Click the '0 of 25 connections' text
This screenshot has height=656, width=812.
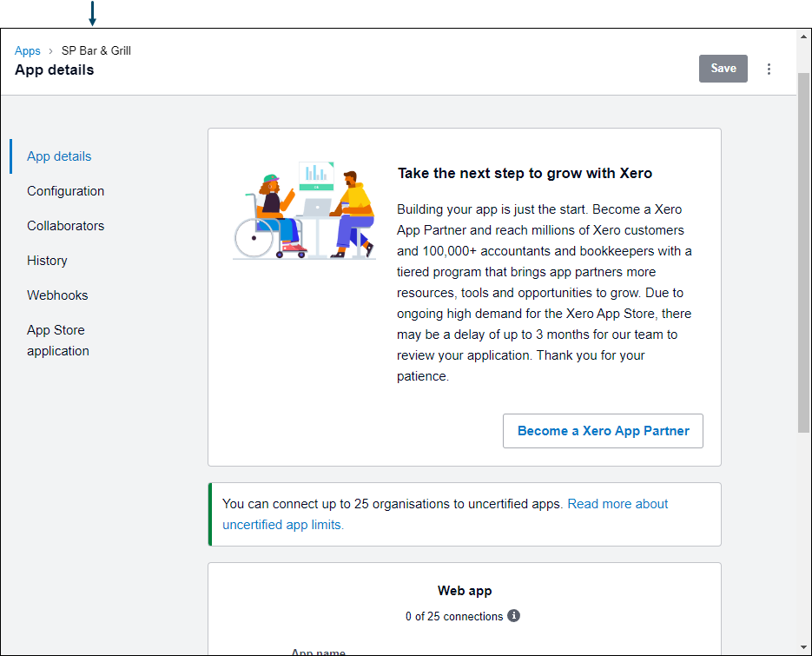click(454, 616)
